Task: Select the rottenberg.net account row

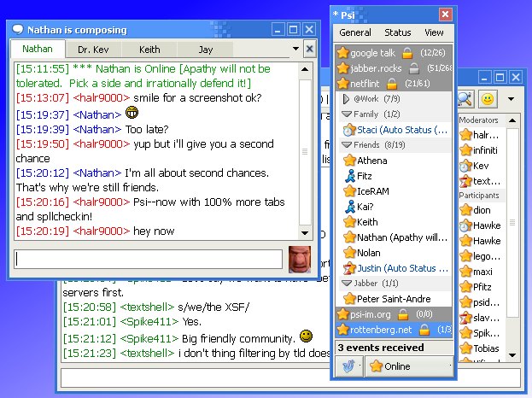Action: pyautogui.click(x=394, y=330)
